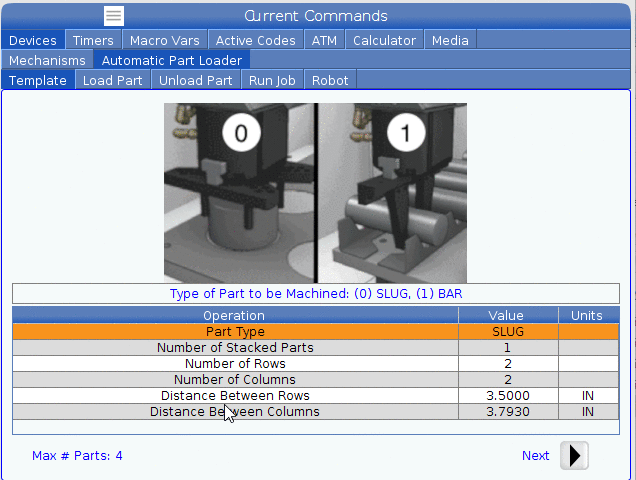
Task: Click the Next link text
Action: 535,455
